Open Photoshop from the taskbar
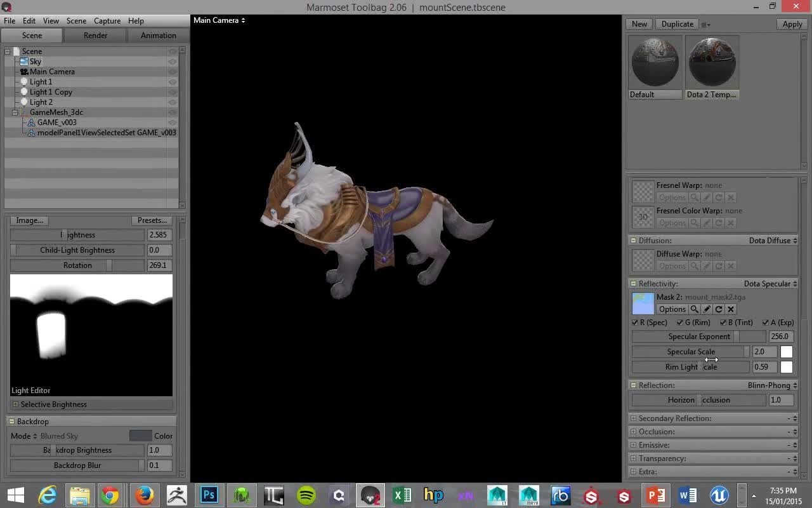This screenshot has width=812, height=508. coord(209,495)
